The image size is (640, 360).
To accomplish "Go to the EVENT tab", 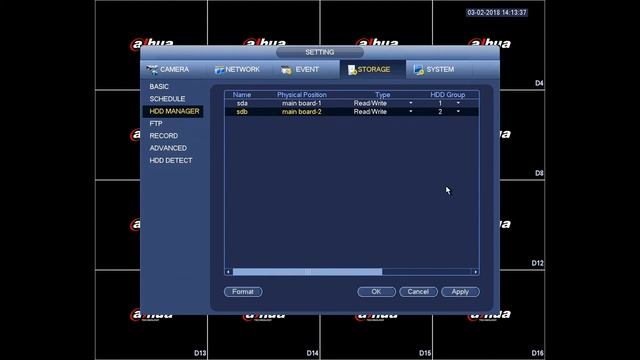I will point(307,69).
